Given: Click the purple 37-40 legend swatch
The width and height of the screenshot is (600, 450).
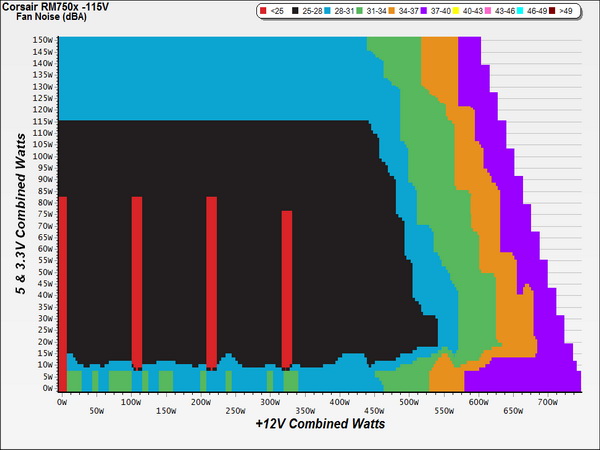Looking at the screenshot, I should pos(424,11).
